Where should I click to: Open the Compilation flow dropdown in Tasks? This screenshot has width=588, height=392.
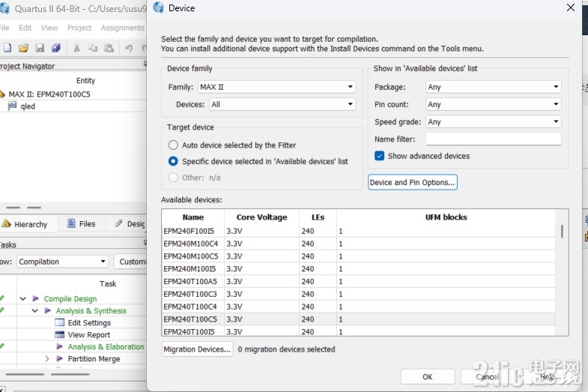pyautogui.click(x=62, y=262)
